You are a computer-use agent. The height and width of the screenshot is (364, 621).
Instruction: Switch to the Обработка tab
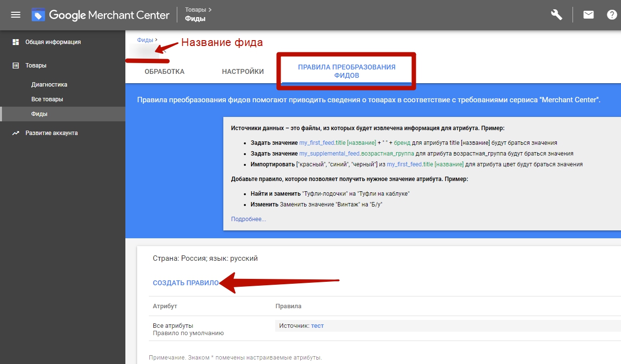pos(165,71)
